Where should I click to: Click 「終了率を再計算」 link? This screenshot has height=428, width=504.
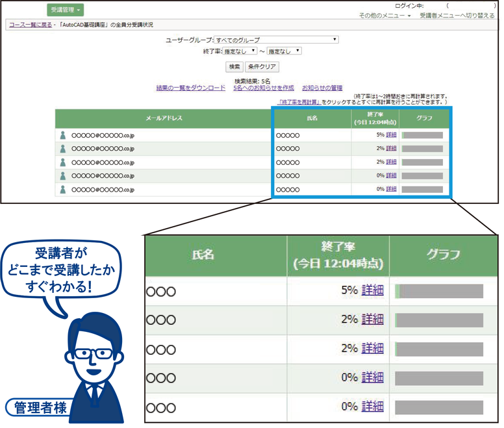click(x=299, y=102)
